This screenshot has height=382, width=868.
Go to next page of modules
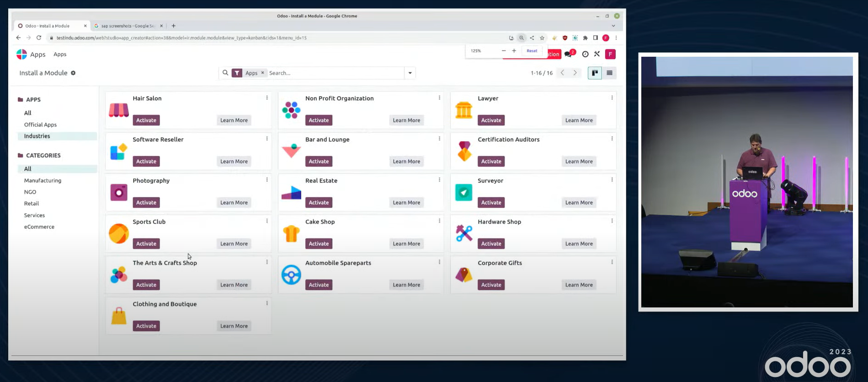tap(575, 73)
